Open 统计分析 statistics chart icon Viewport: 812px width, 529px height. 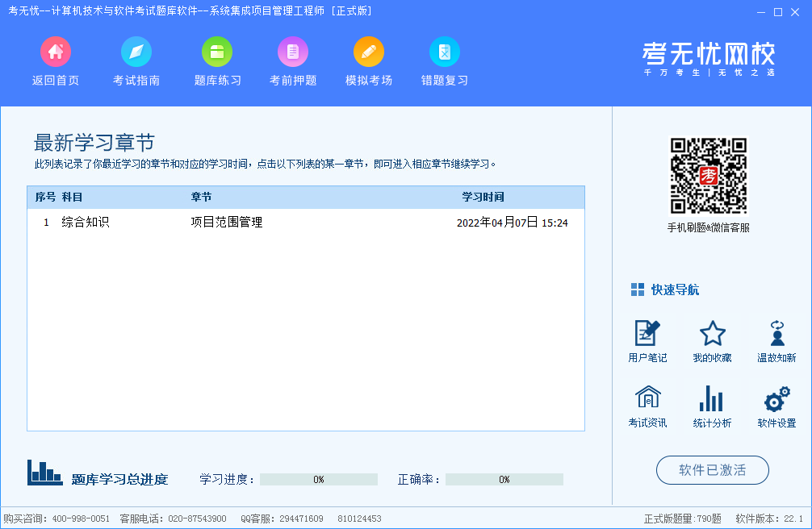tap(712, 398)
